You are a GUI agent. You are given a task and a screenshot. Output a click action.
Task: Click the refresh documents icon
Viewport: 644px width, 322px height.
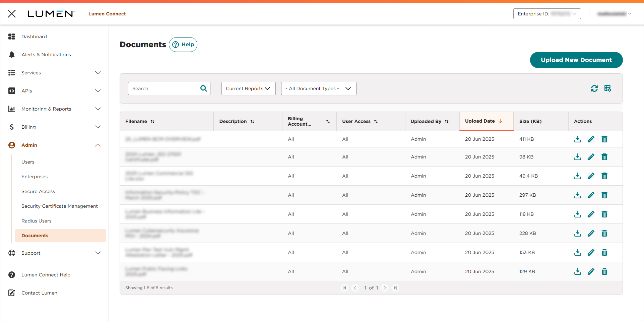coord(594,88)
